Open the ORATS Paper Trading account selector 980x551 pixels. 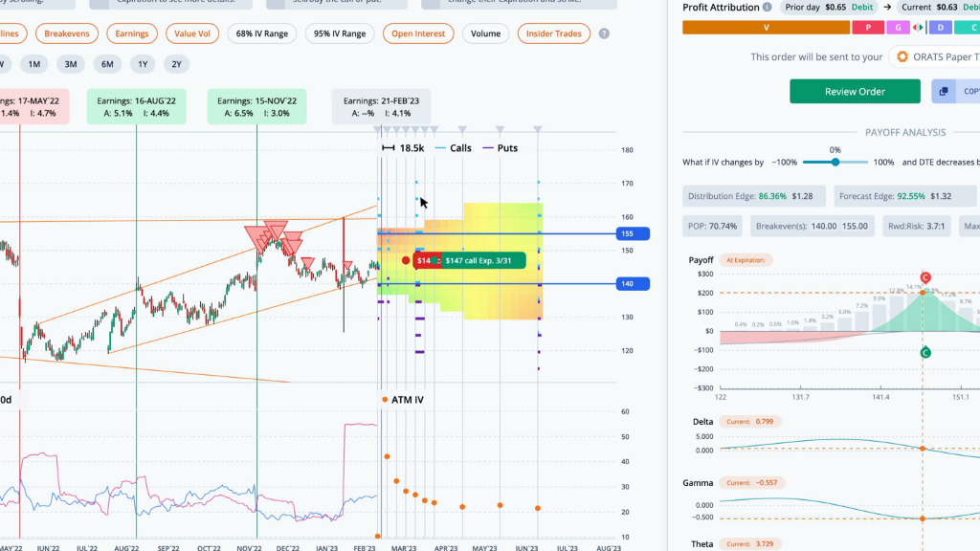click(x=934, y=56)
